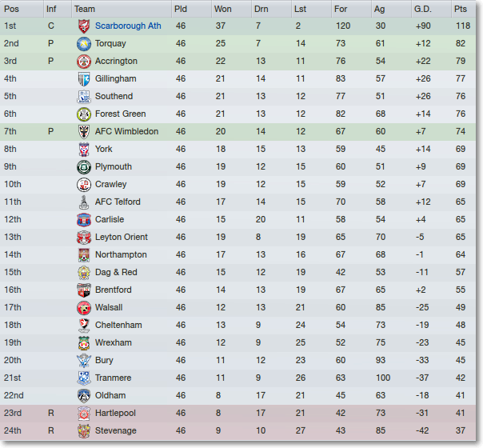Sort by the G.D. column header
The image size is (483, 448).
tap(431, 9)
